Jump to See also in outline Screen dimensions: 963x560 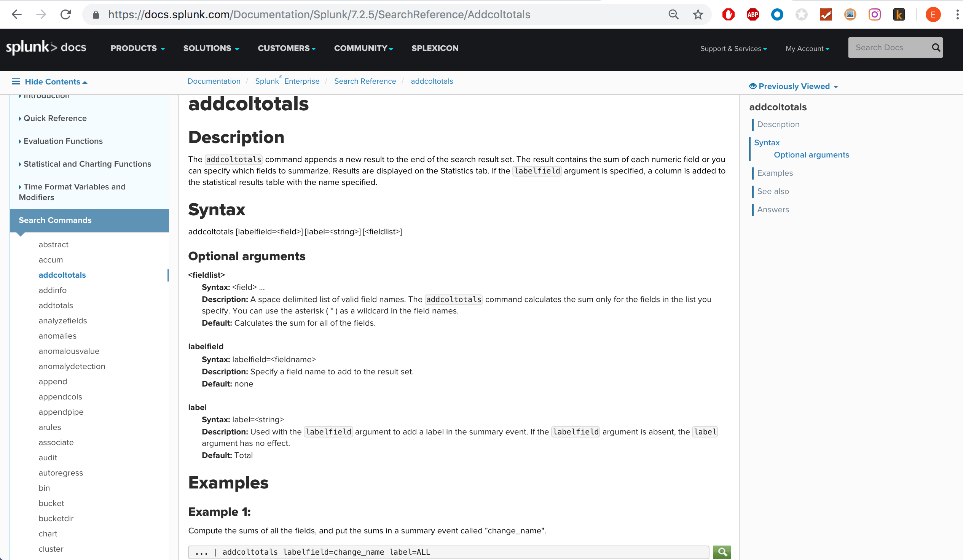(773, 191)
